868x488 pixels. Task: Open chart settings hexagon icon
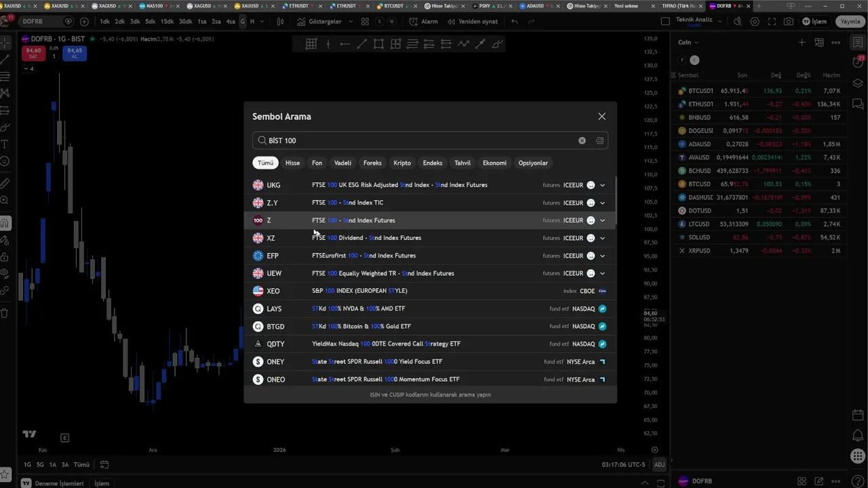tap(755, 22)
